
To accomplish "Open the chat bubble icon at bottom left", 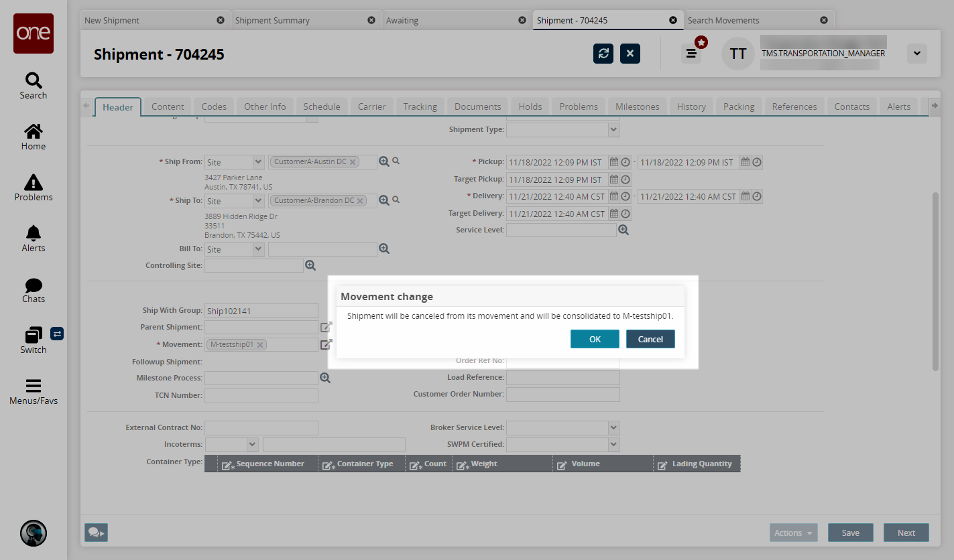I will [x=96, y=533].
